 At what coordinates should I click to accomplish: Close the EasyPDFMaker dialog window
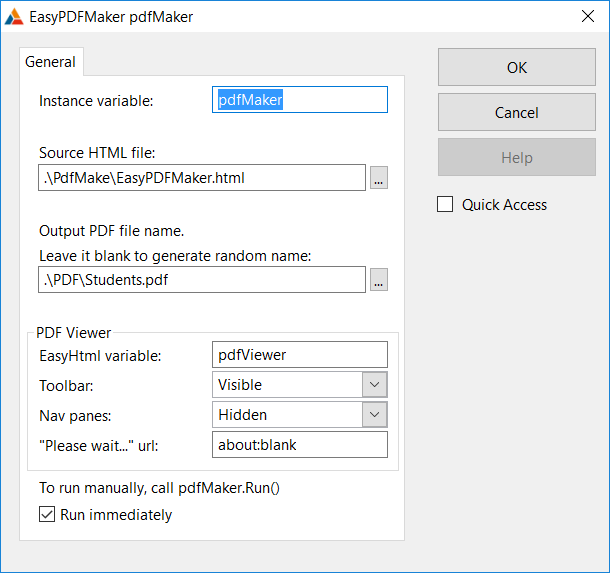click(x=587, y=16)
